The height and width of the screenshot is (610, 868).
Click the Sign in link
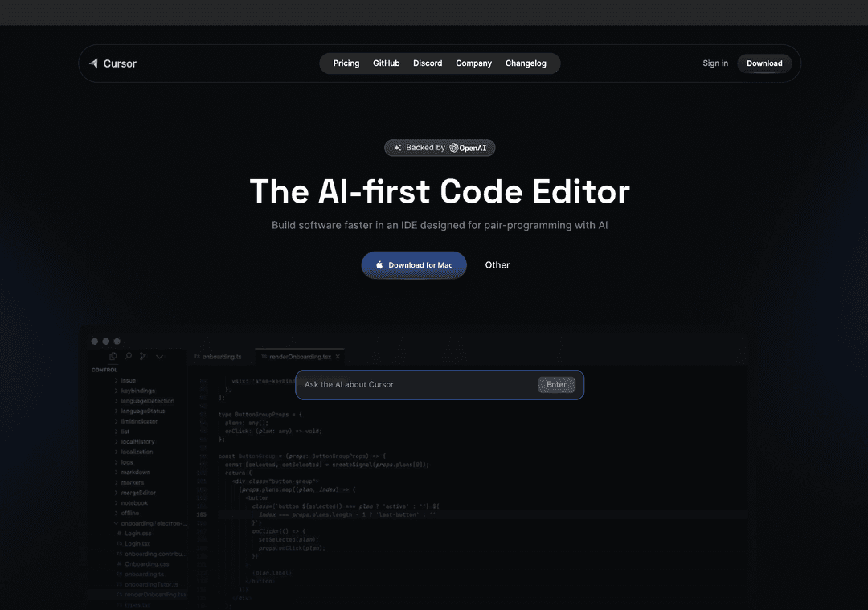click(x=715, y=63)
